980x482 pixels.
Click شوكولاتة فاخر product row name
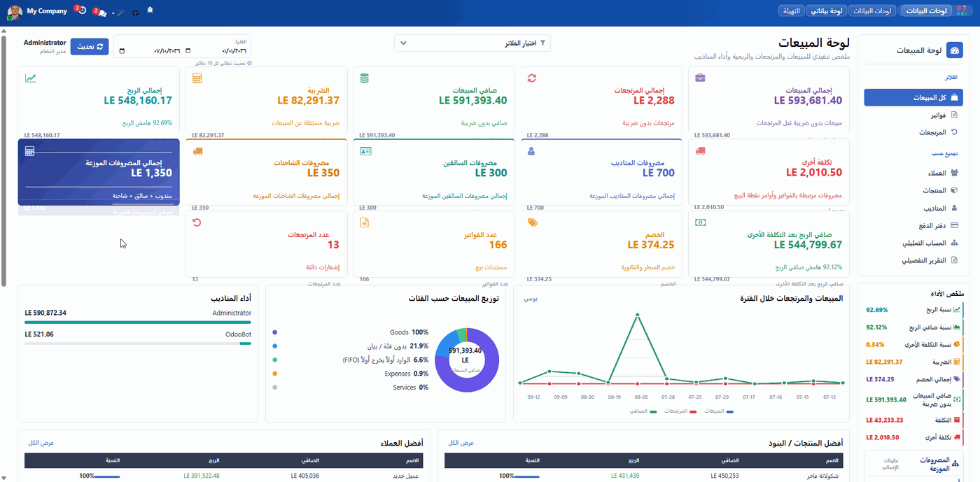(824, 476)
